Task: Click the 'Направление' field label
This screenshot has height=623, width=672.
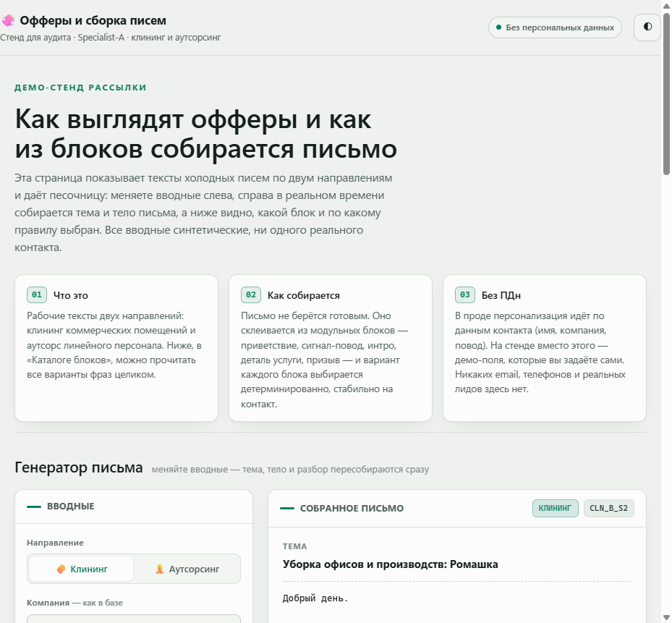Action: coord(55,543)
